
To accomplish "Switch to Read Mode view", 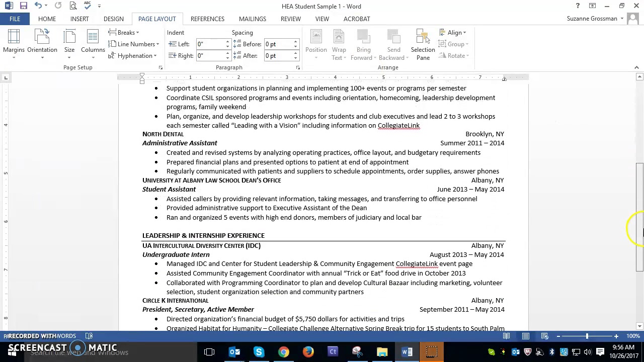I will pos(507,336).
